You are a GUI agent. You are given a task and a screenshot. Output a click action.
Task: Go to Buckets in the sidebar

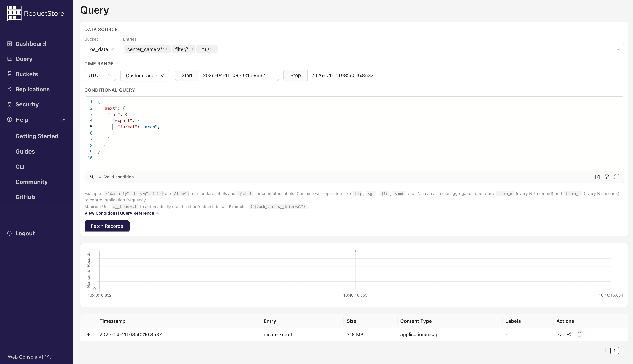[x=27, y=74]
